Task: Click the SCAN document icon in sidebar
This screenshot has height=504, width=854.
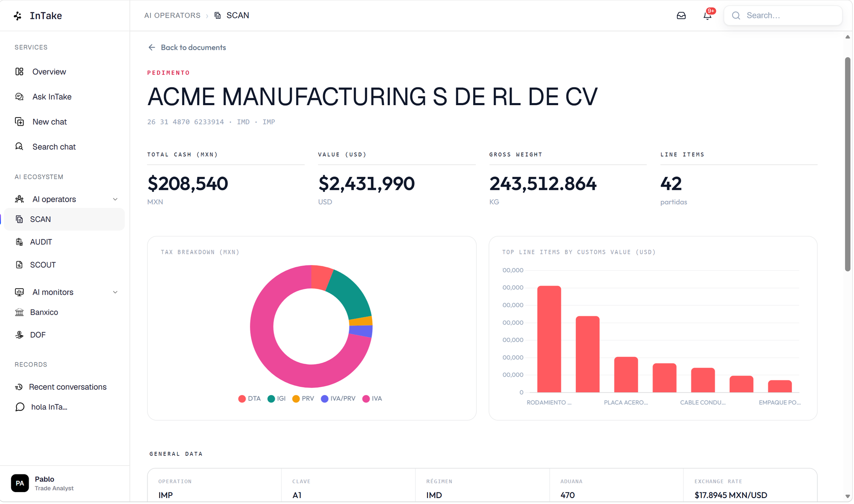Action: tap(20, 220)
